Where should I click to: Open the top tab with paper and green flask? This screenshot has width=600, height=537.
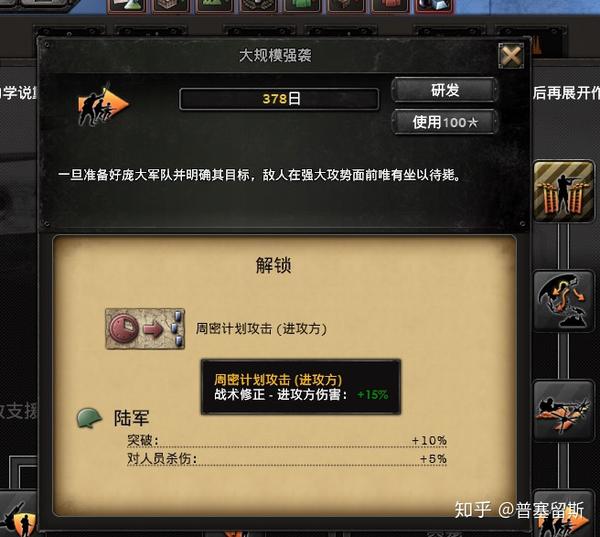[x=127, y=6]
